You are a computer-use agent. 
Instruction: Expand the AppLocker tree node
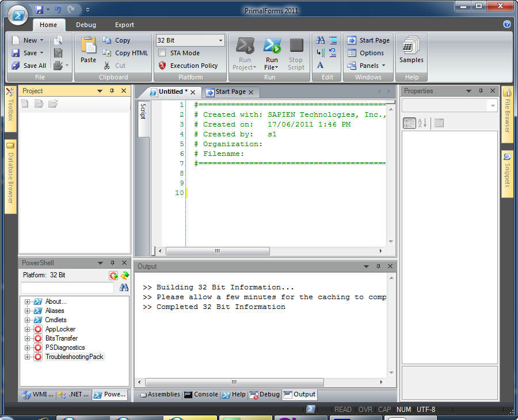click(27, 329)
